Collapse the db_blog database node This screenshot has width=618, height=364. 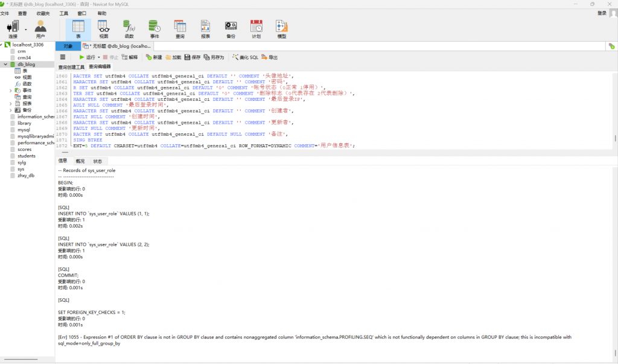click(5, 64)
